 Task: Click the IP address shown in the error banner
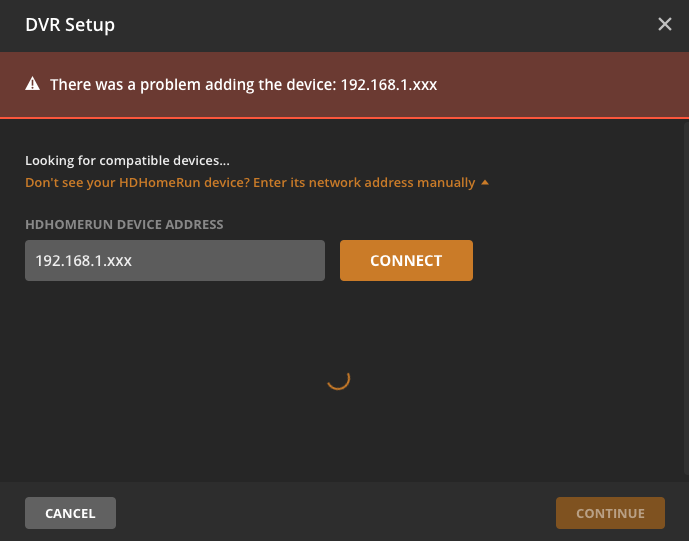tap(389, 85)
